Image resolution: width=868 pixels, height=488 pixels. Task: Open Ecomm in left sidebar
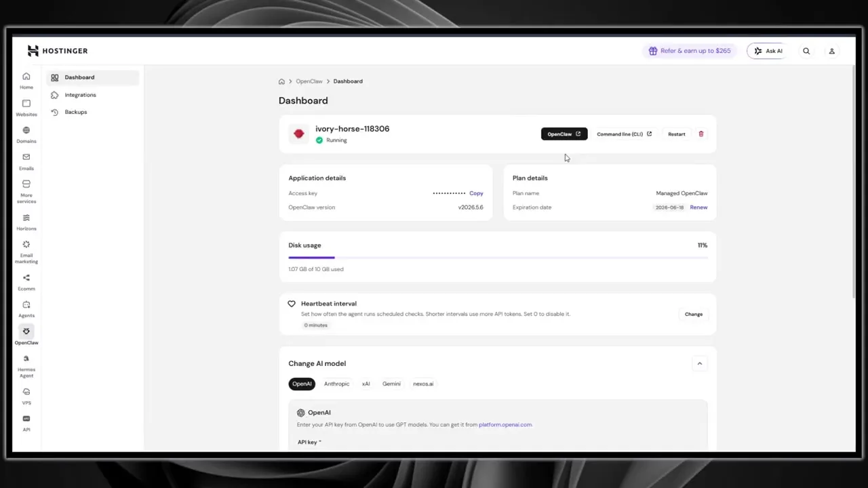pos(26,282)
